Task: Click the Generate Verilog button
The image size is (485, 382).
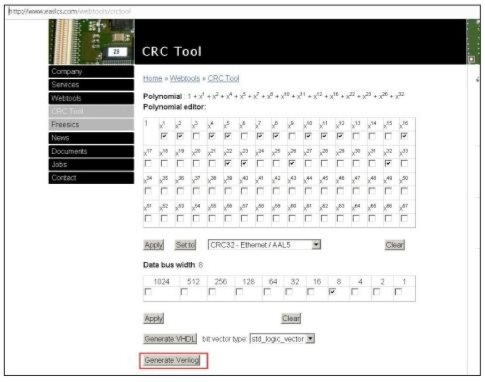Action: [172, 360]
